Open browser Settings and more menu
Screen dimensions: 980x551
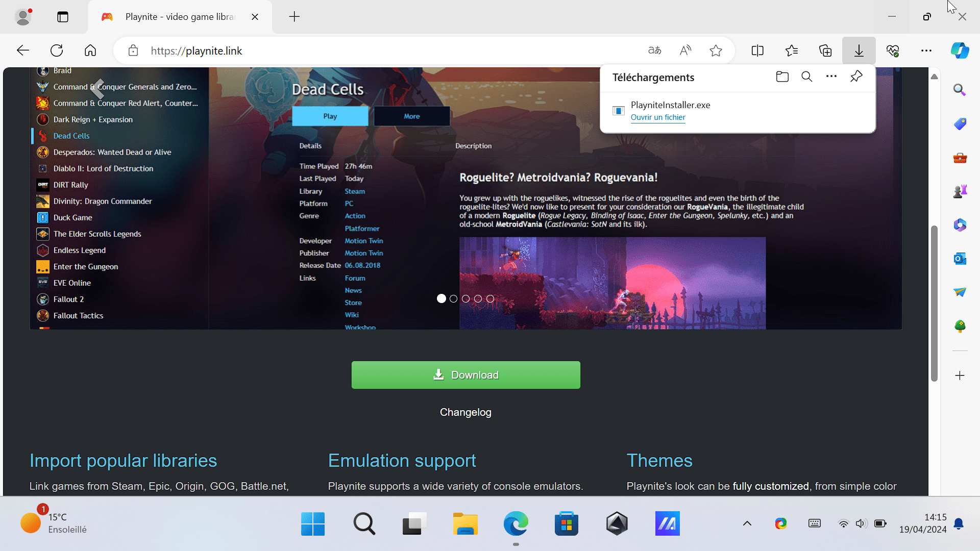point(926,51)
